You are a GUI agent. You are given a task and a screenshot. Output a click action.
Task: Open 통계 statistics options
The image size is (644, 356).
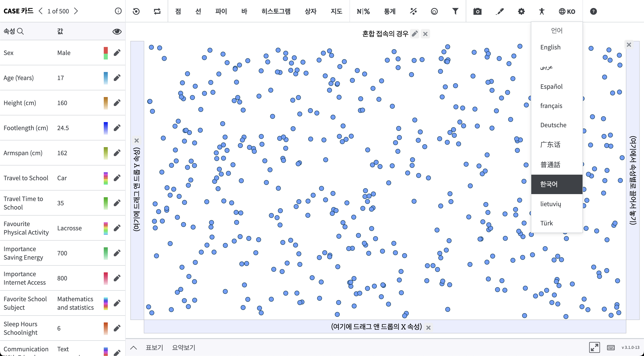pyautogui.click(x=390, y=11)
